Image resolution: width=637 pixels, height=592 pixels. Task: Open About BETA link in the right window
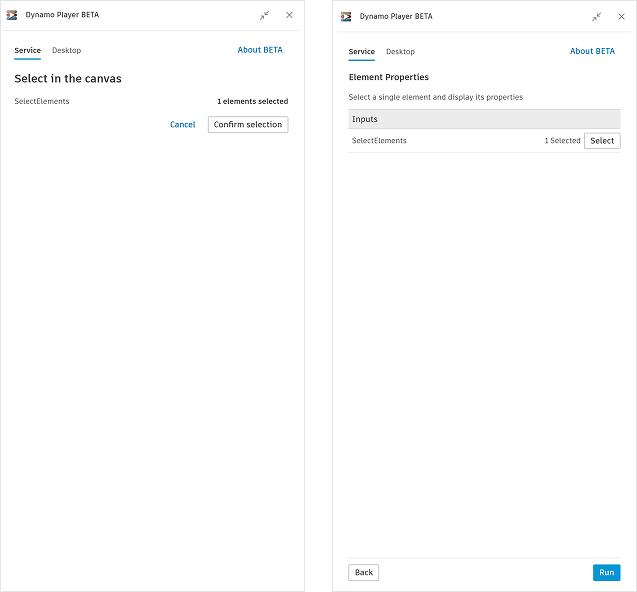(592, 51)
